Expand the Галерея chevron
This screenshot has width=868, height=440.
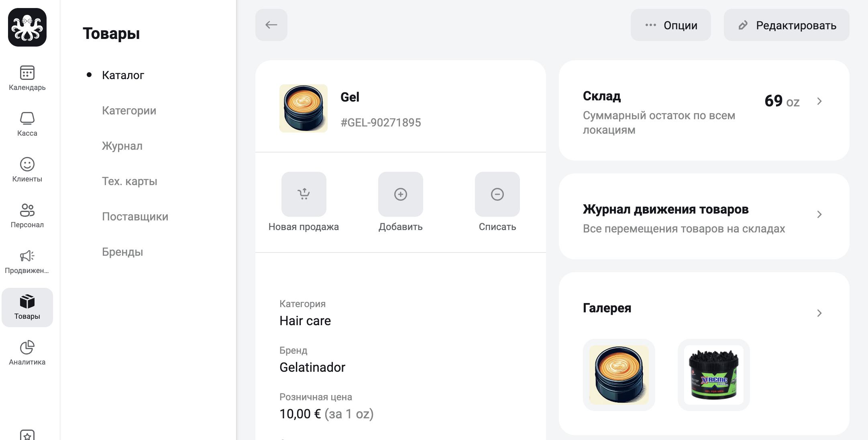pos(819,313)
